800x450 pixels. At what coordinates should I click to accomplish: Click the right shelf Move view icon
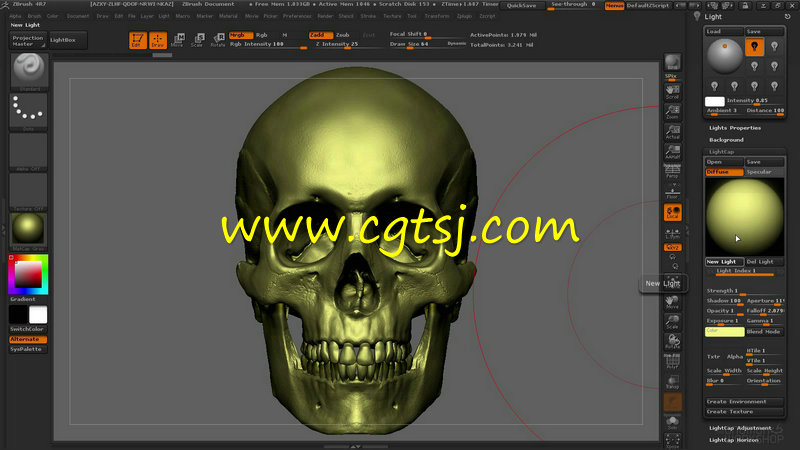pyautogui.click(x=672, y=302)
